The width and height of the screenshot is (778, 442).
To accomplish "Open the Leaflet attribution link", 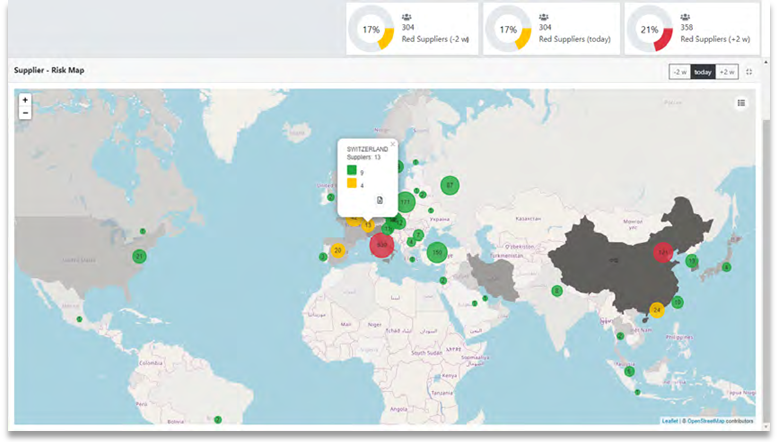I will coord(669,421).
